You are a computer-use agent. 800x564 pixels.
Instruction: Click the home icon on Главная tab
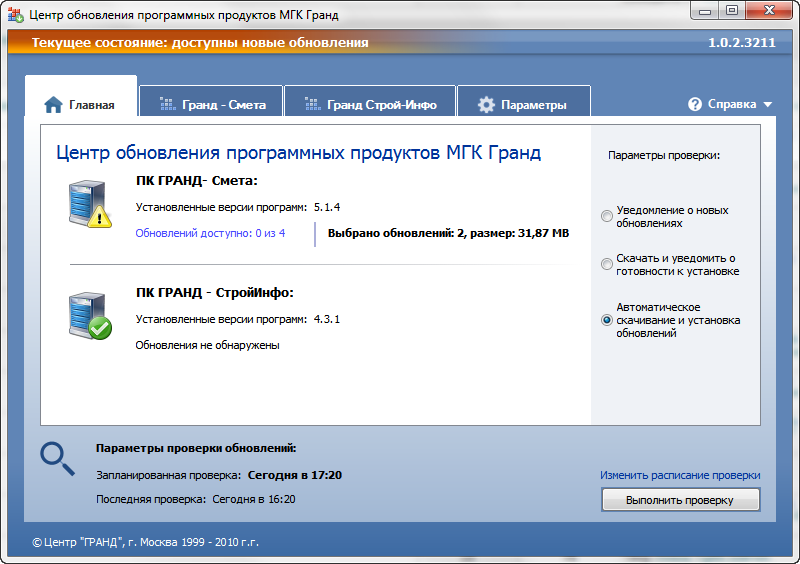pyautogui.click(x=53, y=105)
